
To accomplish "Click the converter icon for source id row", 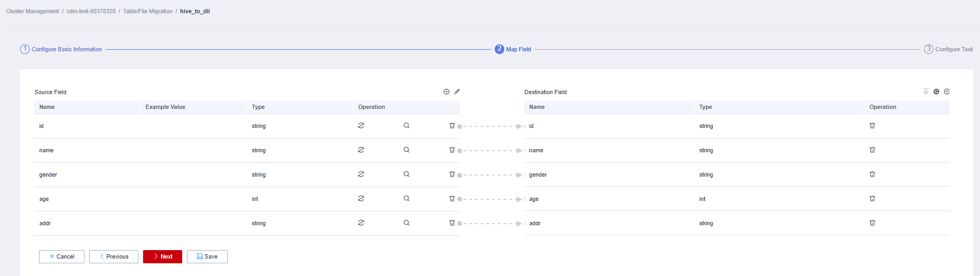I will [361, 126].
